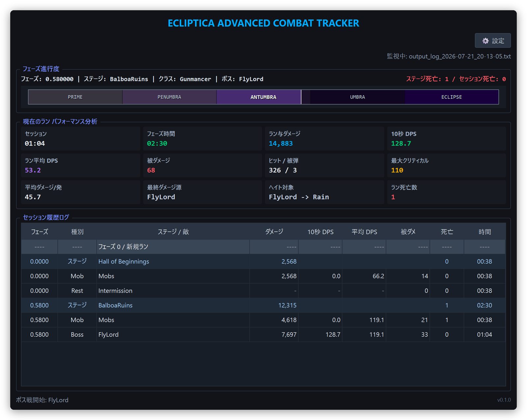Image resolution: width=527 pixels, height=420 pixels.
Task: Select the ECLIPSE phase segment
Action: point(452,97)
